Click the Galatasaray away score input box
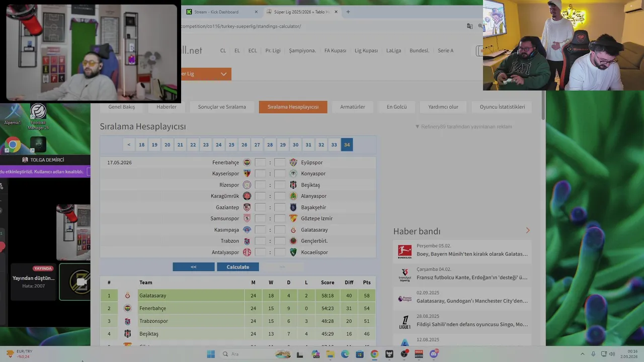The image size is (644, 362). click(x=280, y=230)
